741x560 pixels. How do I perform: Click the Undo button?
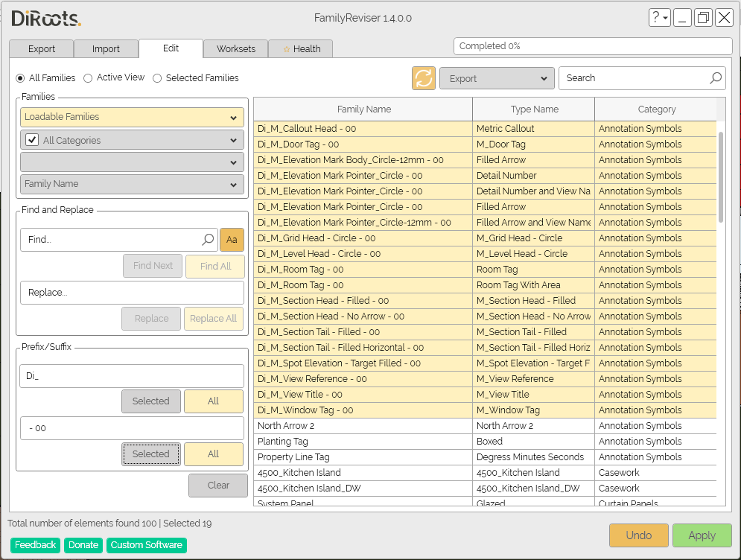638,535
